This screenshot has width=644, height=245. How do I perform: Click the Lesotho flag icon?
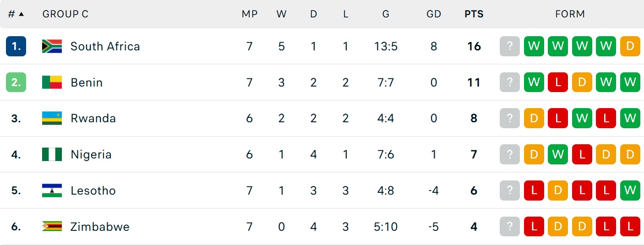(52, 191)
